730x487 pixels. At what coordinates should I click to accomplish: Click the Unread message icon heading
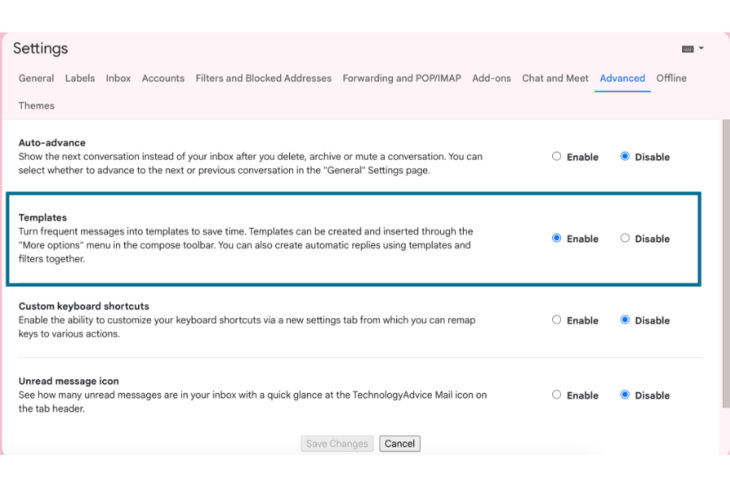point(69,381)
